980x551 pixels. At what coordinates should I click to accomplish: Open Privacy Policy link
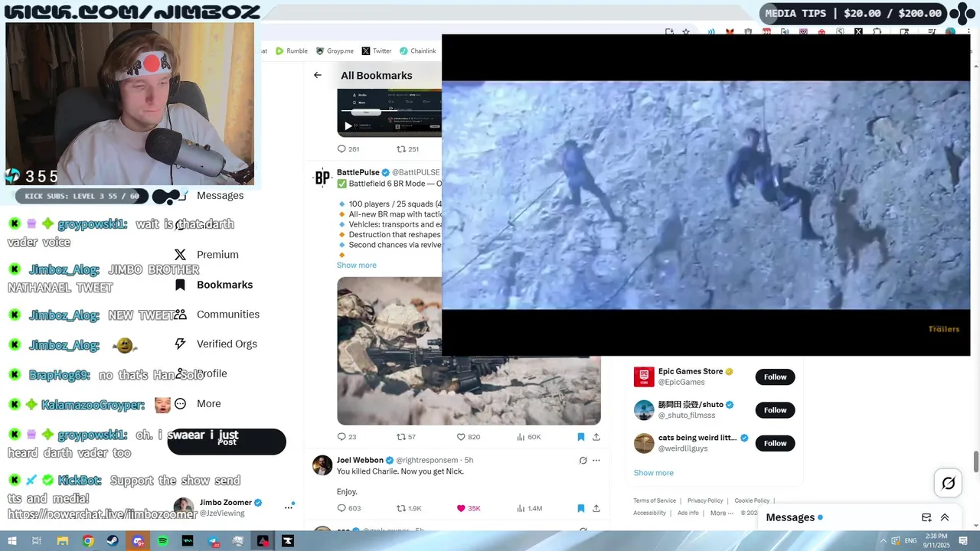point(705,500)
